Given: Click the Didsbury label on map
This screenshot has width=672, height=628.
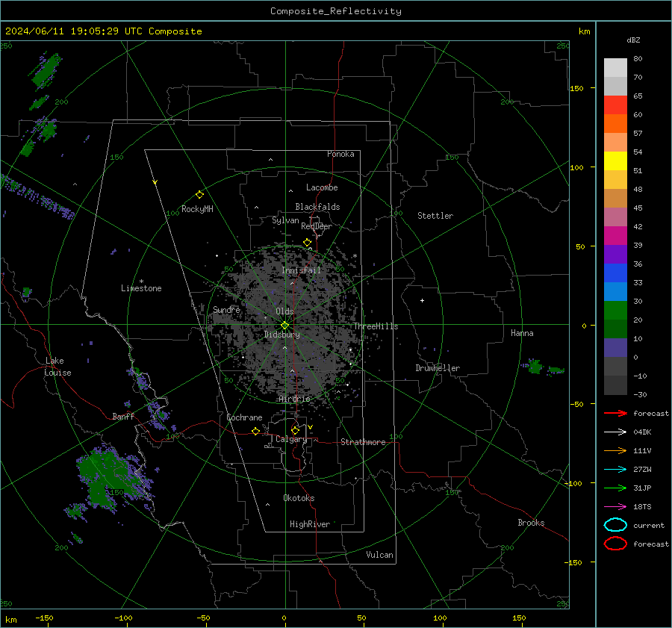Looking at the screenshot, I should coord(281,335).
